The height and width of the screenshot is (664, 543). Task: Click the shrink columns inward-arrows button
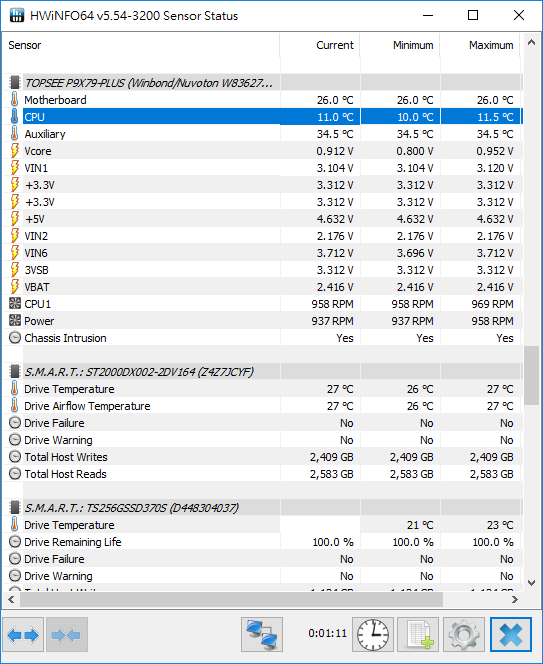[67, 634]
